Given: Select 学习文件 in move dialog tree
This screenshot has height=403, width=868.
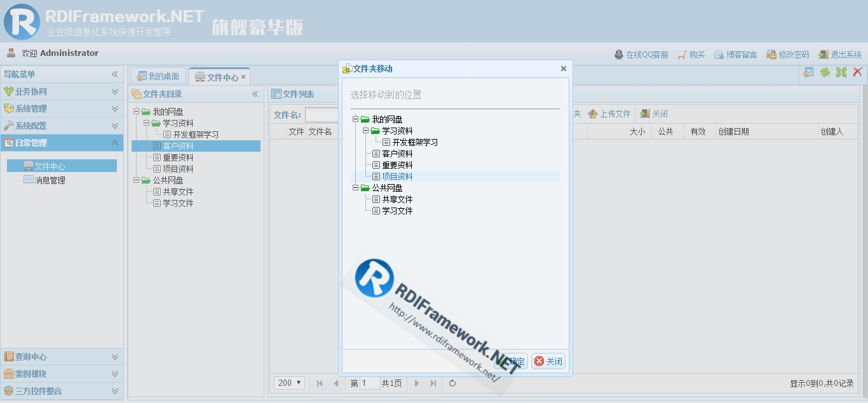Looking at the screenshot, I should (x=397, y=211).
